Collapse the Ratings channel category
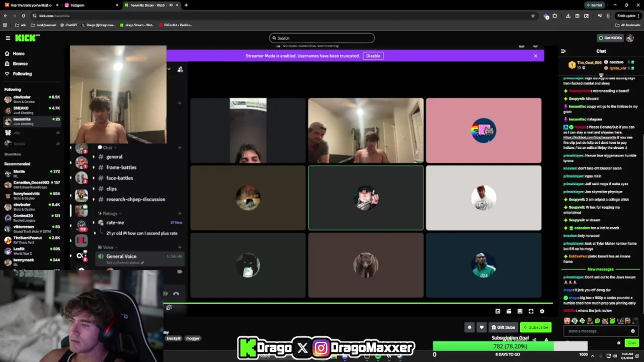Viewport: 644px width, 362px height. 110,214
